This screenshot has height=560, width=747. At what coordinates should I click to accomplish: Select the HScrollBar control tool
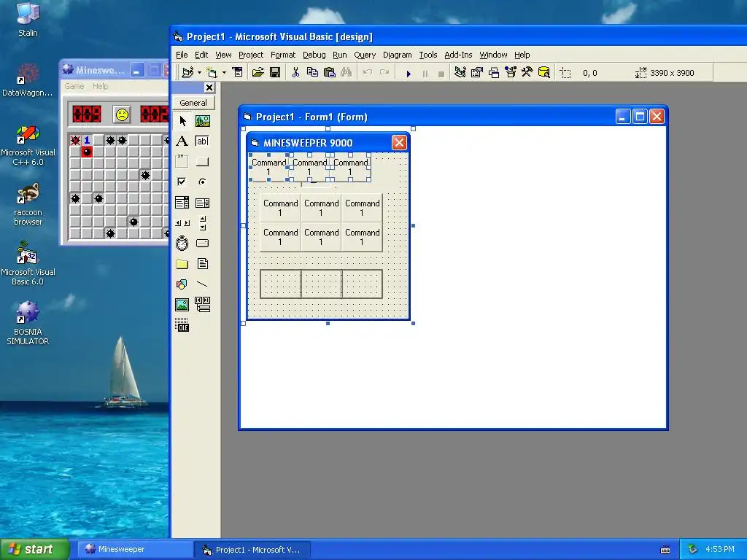click(182, 223)
